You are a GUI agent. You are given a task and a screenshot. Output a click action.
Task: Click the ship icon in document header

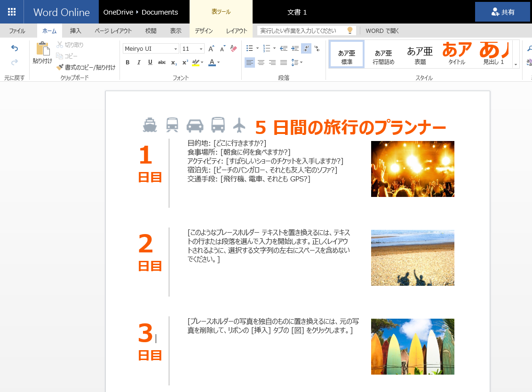150,125
